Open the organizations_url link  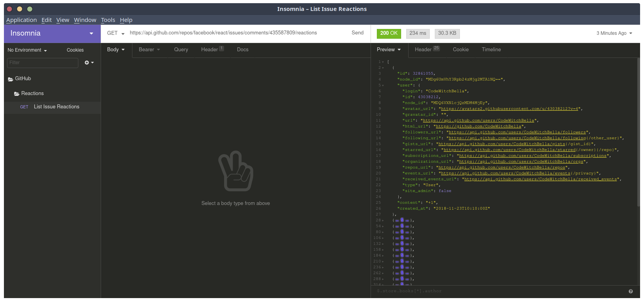521,162
